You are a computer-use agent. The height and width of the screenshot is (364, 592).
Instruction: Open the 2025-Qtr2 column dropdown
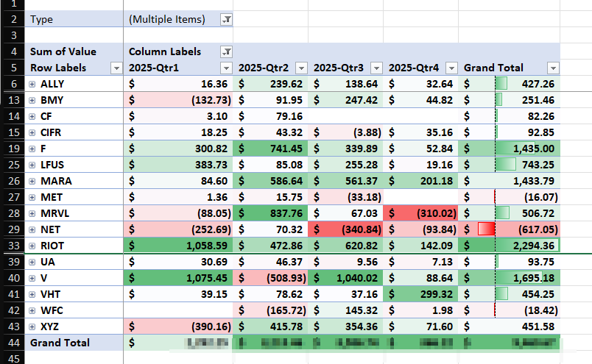click(301, 68)
